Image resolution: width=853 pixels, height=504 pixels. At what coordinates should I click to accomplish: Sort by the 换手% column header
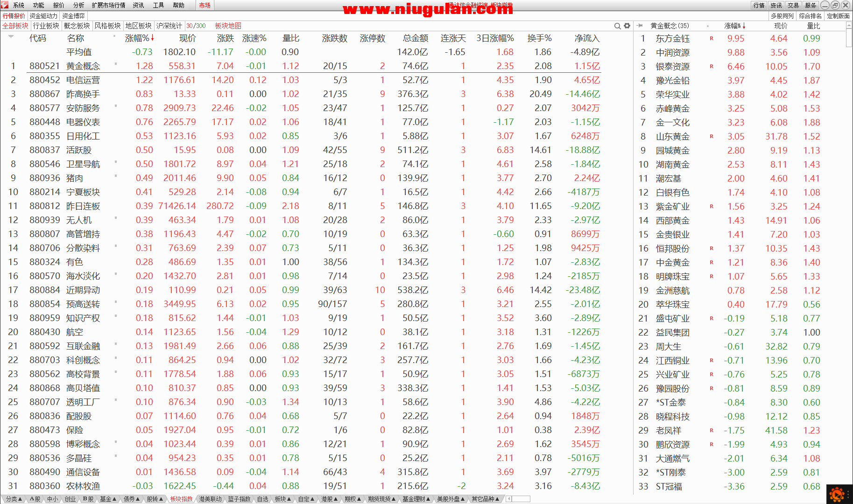point(539,38)
